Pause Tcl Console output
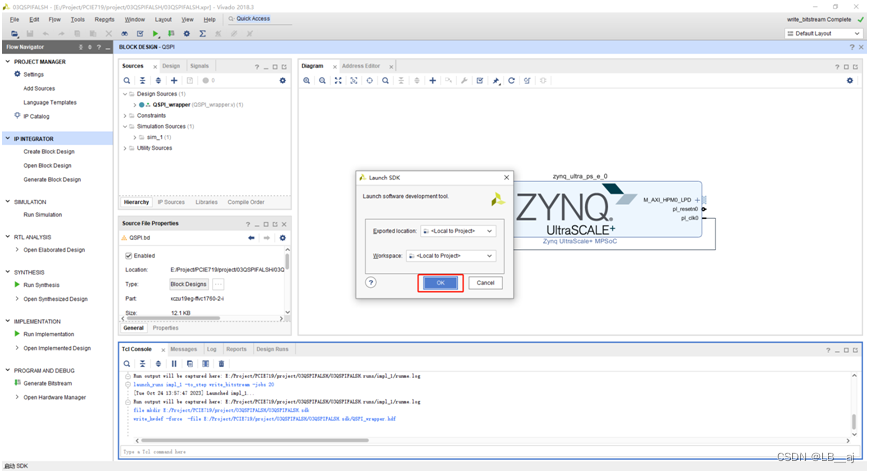Viewport: 869px width, 473px height. pyautogui.click(x=174, y=364)
